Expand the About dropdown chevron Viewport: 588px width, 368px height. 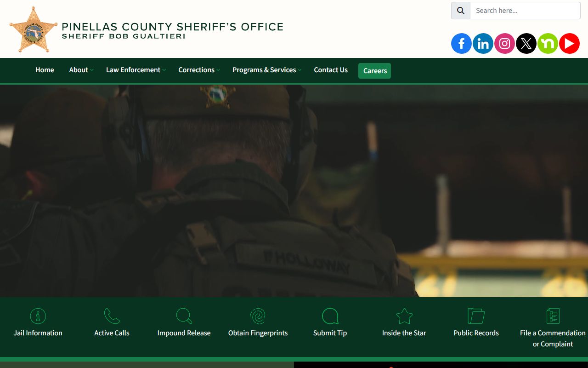(92, 70)
